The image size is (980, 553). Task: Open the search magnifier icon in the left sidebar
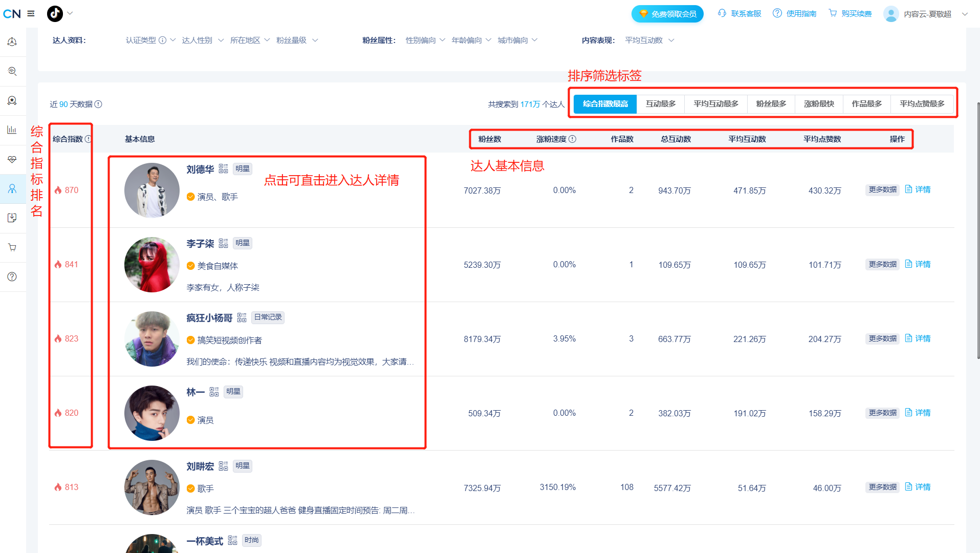click(x=12, y=71)
